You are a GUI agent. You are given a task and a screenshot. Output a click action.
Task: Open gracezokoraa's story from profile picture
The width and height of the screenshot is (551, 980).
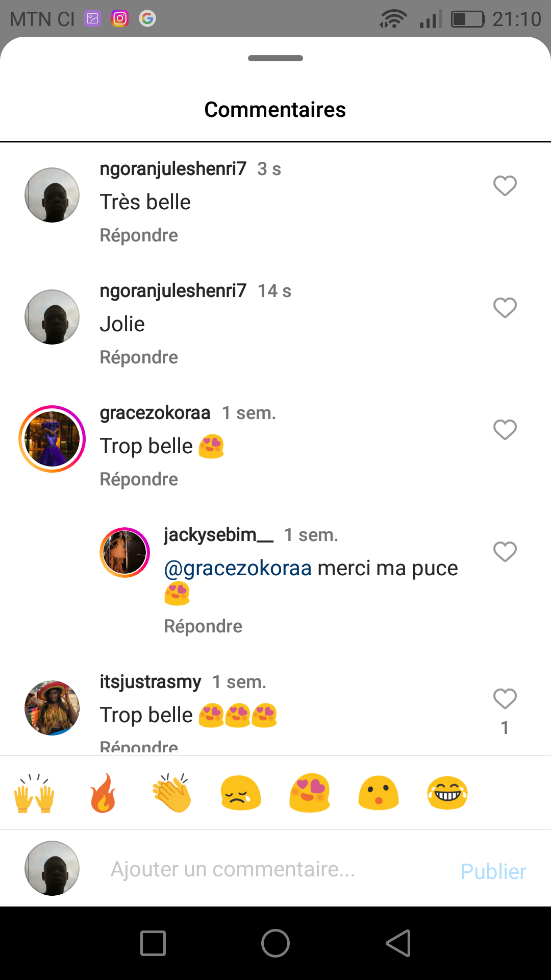(x=52, y=439)
